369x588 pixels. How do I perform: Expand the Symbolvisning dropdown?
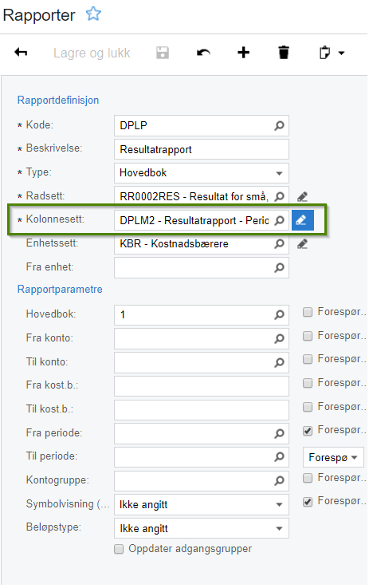(202, 505)
